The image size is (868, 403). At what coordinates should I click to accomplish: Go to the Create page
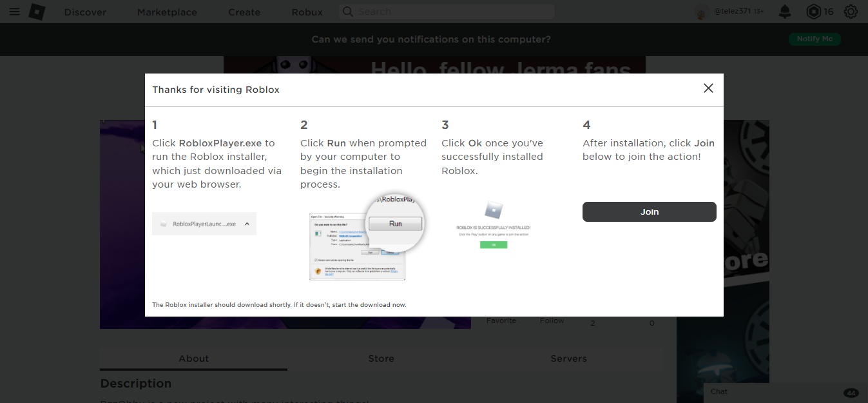(244, 12)
